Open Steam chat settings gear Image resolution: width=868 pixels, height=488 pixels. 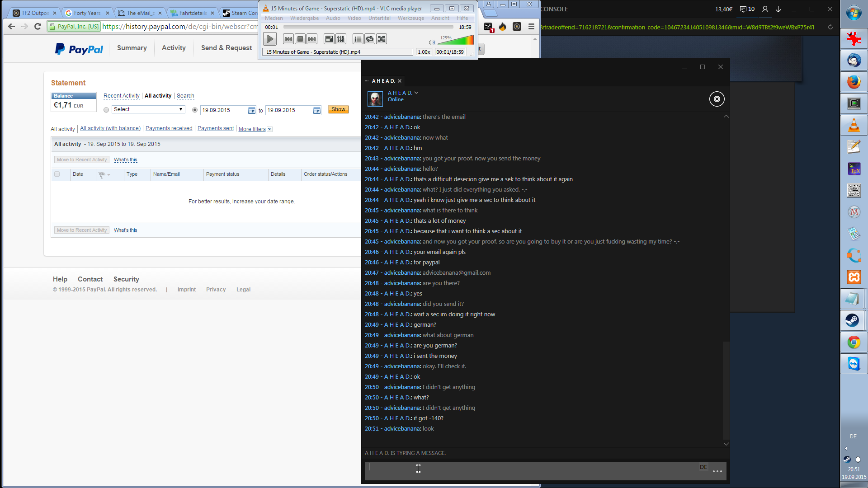717,99
